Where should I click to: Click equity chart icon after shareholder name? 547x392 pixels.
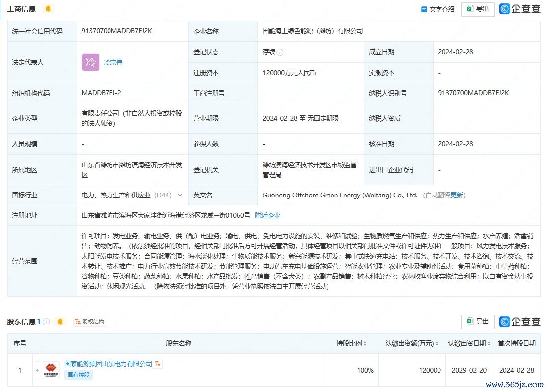pyautogui.click(x=158, y=364)
